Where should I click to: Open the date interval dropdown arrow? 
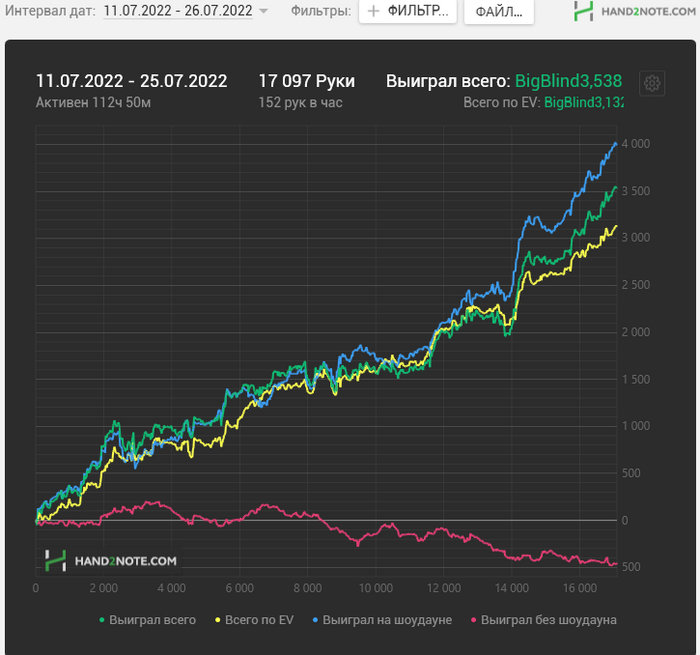(263, 11)
